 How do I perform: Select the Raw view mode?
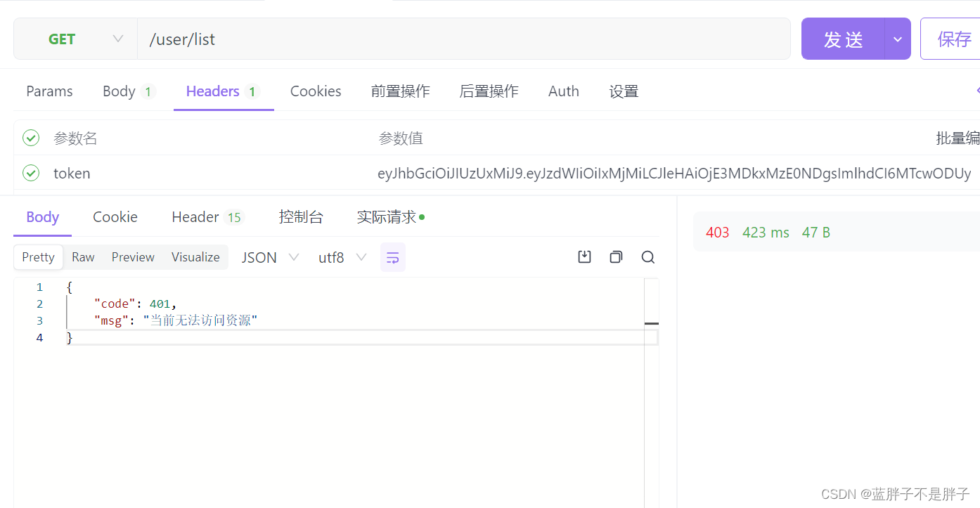click(x=83, y=257)
